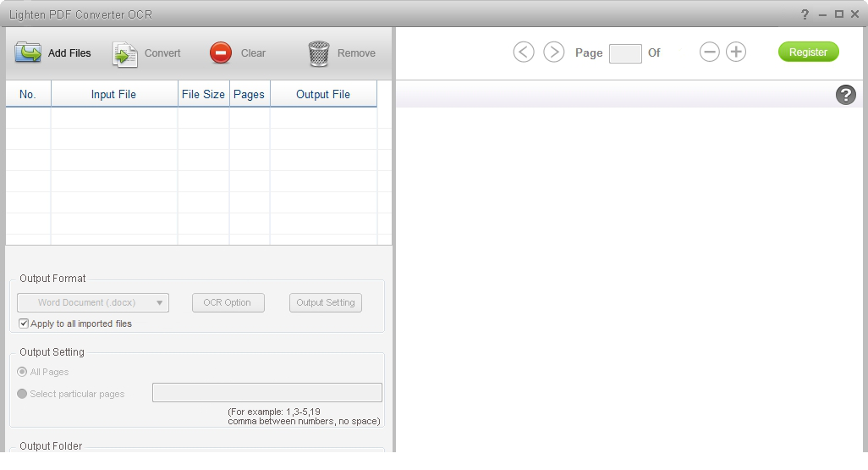Viewport: 868px width, 470px height.
Task: Close the Lighten PDF Converter window
Action: pos(854,14)
